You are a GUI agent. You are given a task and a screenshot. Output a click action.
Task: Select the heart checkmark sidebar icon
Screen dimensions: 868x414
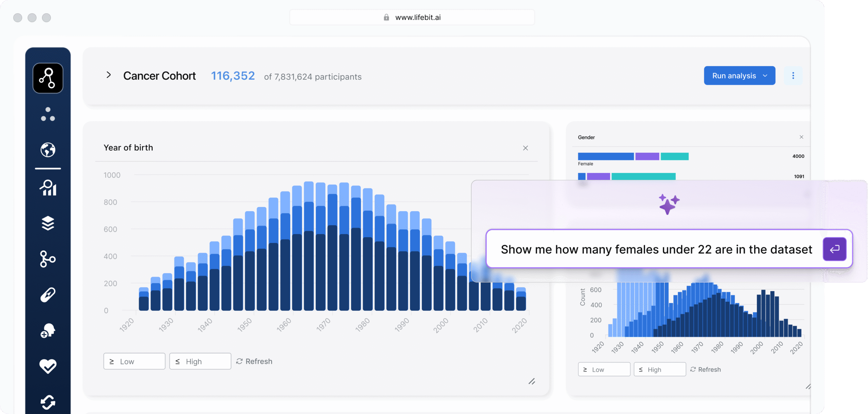tap(48, 366)
